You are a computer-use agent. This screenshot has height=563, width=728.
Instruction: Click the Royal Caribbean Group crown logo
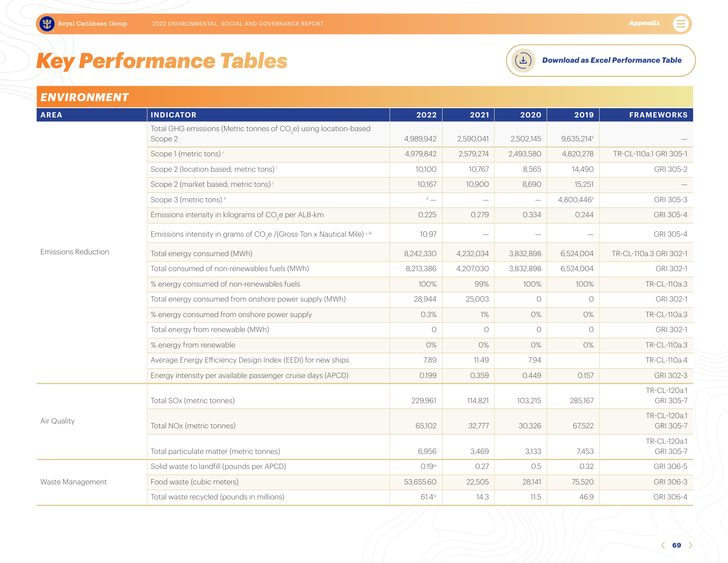47,24
